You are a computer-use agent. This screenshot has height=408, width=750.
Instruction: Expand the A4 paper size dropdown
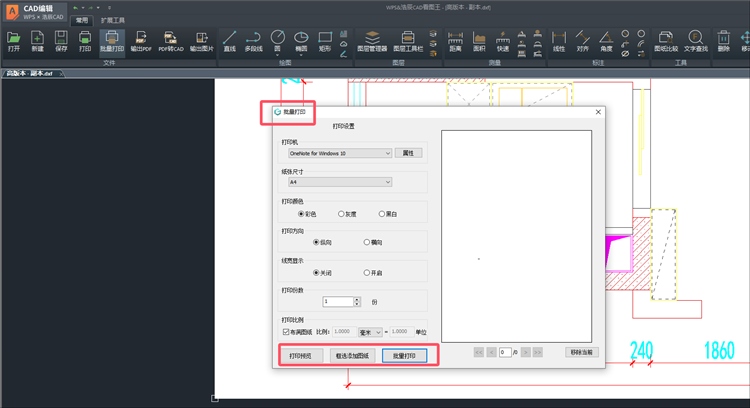(339, 182)
